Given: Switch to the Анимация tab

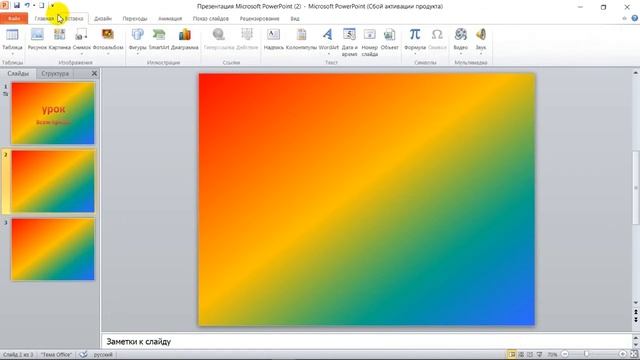Looking at the screenshot, I should coord(170,18).
